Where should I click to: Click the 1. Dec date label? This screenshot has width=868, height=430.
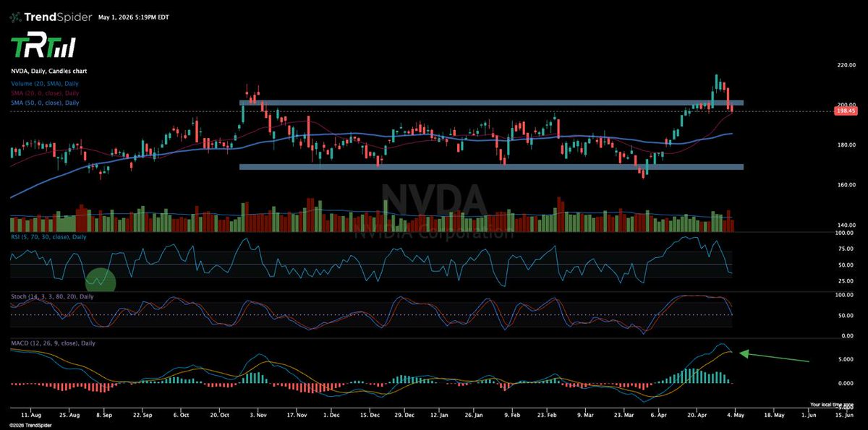[x=331, y=417]
